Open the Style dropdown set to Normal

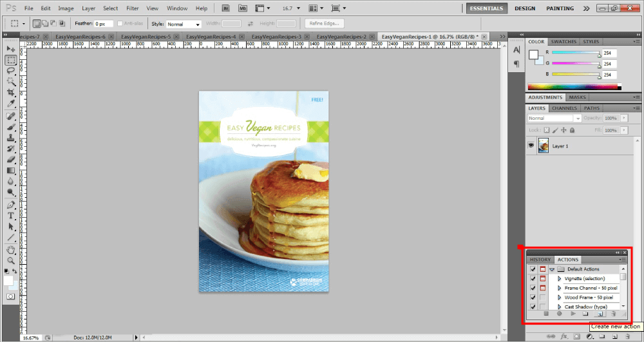pos(184,24)
